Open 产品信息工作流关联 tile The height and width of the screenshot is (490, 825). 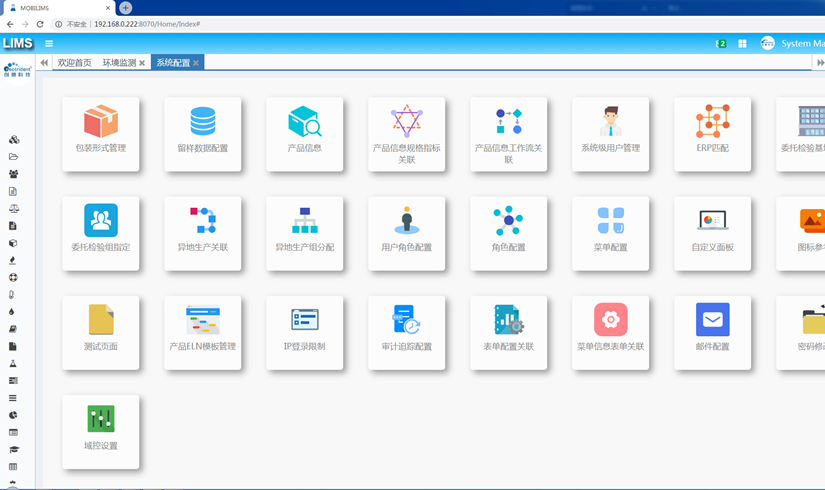508,134
